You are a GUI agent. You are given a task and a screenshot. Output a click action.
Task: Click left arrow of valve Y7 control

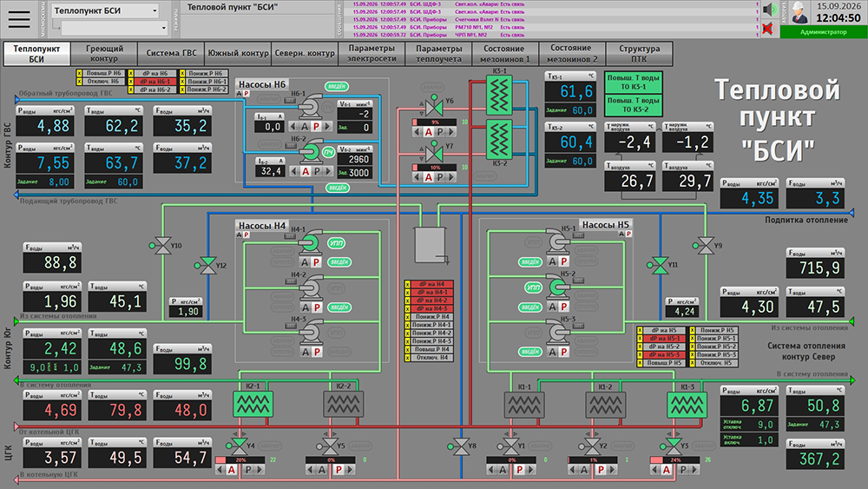pyautogui.click(x=417, y=177)
